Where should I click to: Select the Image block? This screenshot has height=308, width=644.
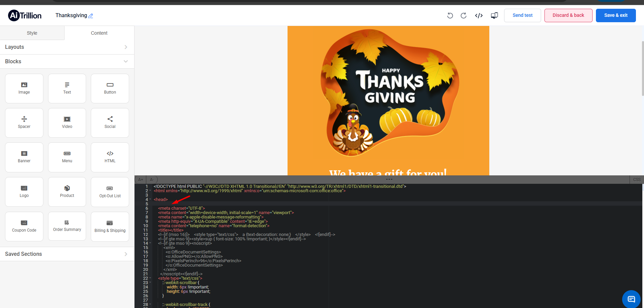click(24, 88)
